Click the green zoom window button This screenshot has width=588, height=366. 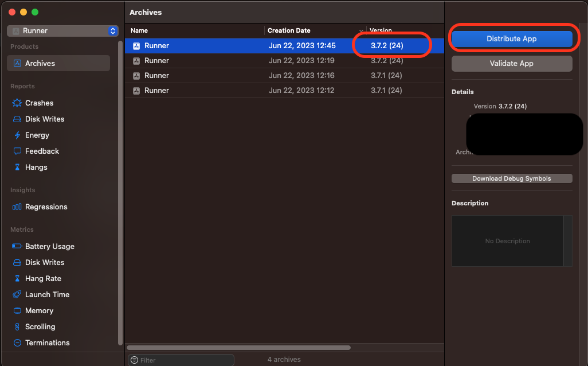coord(35,12)
